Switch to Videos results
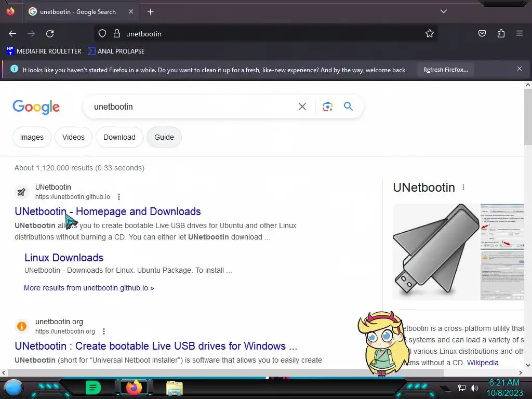 (x=73, y=137)
